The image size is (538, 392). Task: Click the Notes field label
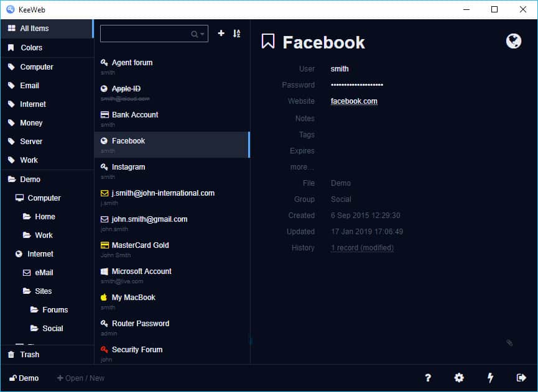tap(305, 118)
